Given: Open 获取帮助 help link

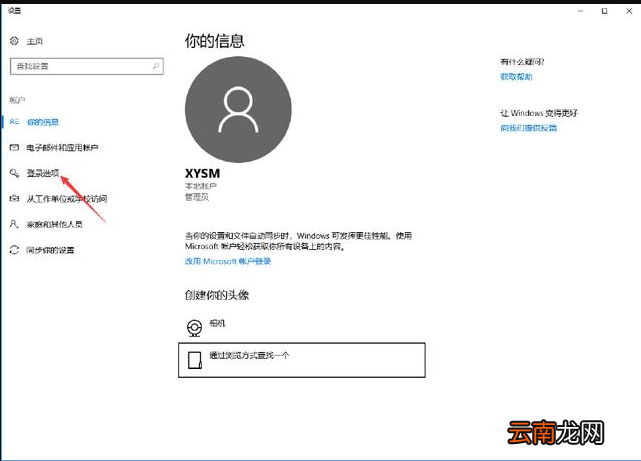Looking at the screenshot, I should 516,77.
